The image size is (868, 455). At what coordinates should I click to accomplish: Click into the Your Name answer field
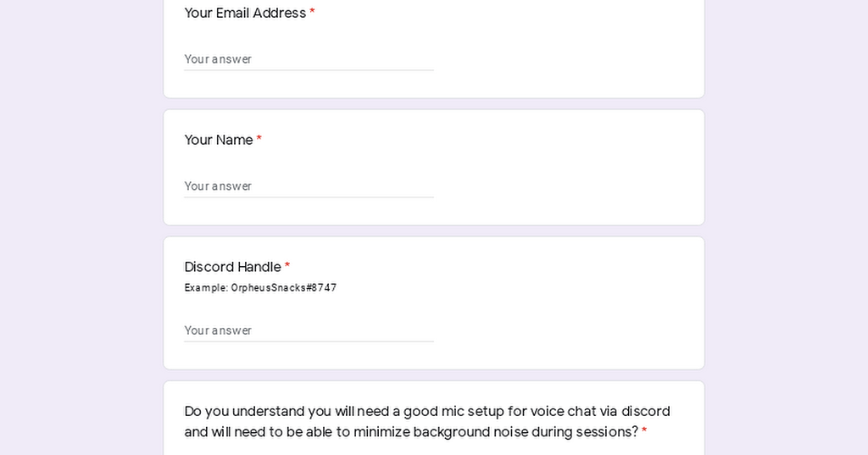[309, 186]
